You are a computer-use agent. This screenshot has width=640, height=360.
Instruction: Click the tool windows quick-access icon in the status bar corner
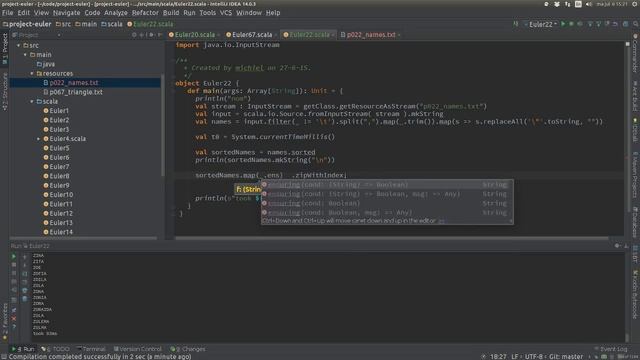click(x=4, y=356)
